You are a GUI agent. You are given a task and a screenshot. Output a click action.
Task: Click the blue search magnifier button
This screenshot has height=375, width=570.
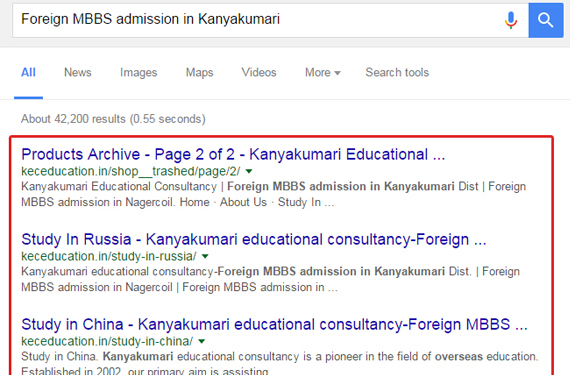click(546, 20)
